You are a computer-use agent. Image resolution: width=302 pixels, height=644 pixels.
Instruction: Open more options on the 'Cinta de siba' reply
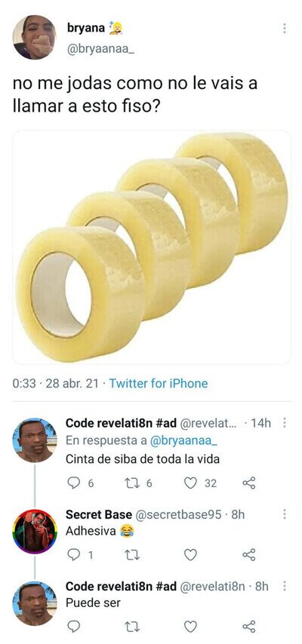tap(285, 423)
